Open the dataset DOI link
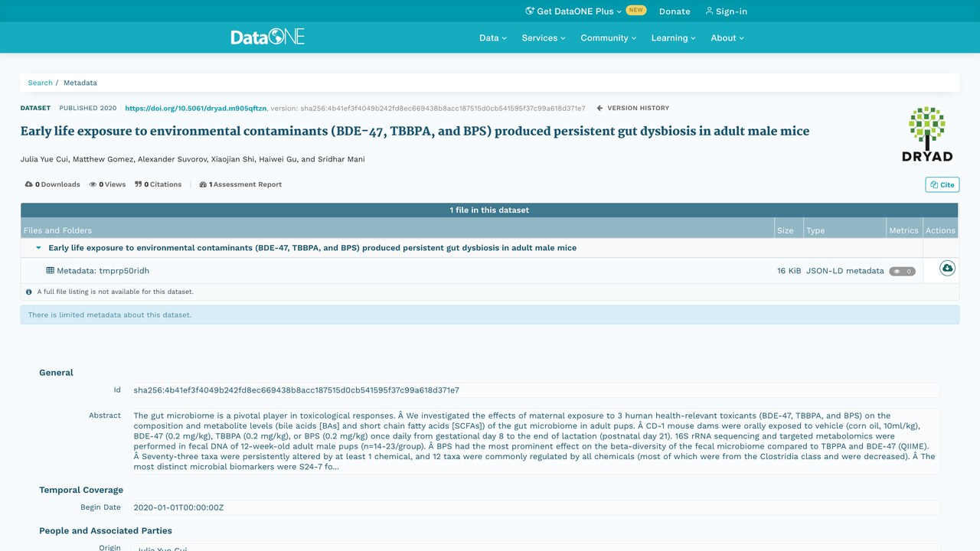The image size is (980, 551). (x=196, y=109)
